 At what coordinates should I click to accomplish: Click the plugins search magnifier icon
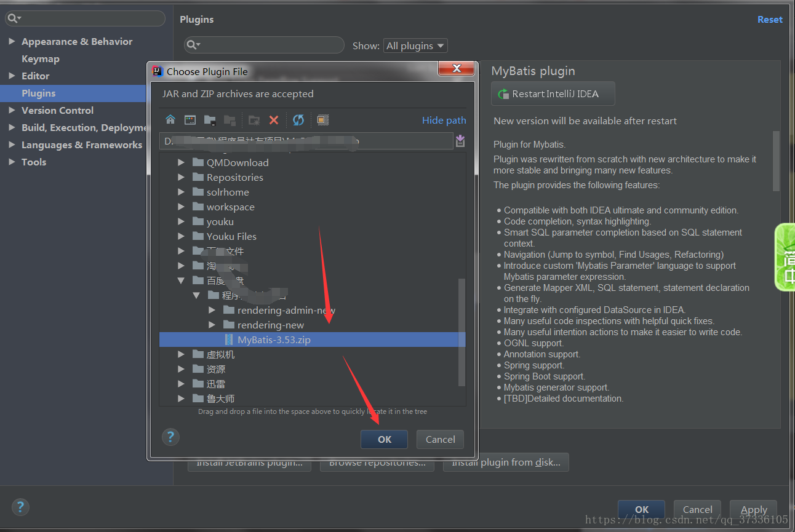(193, 45)
